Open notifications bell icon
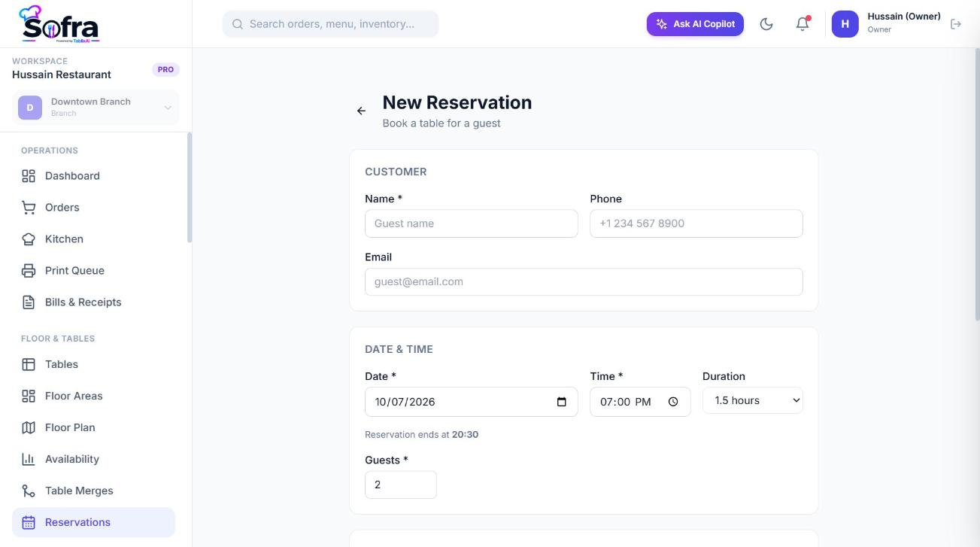 (x=803, y=24)
